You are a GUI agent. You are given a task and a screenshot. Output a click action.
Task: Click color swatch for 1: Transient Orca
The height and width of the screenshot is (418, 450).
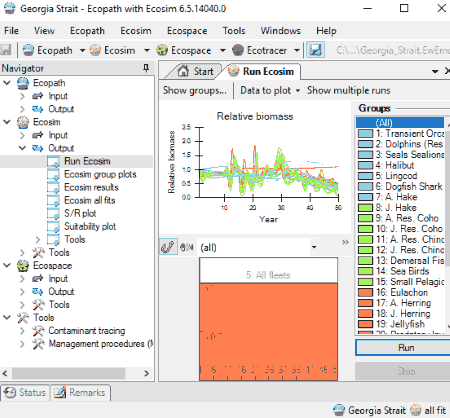[365, 134]
